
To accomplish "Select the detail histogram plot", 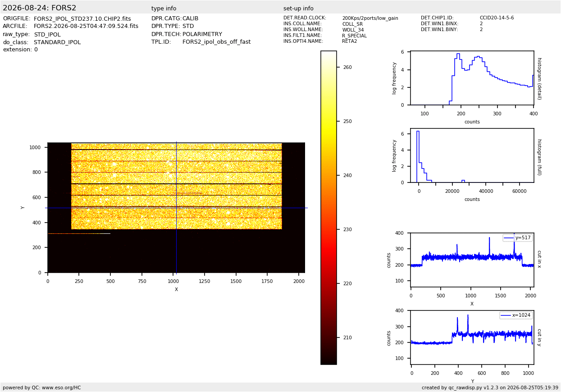I will pos(472,78).
